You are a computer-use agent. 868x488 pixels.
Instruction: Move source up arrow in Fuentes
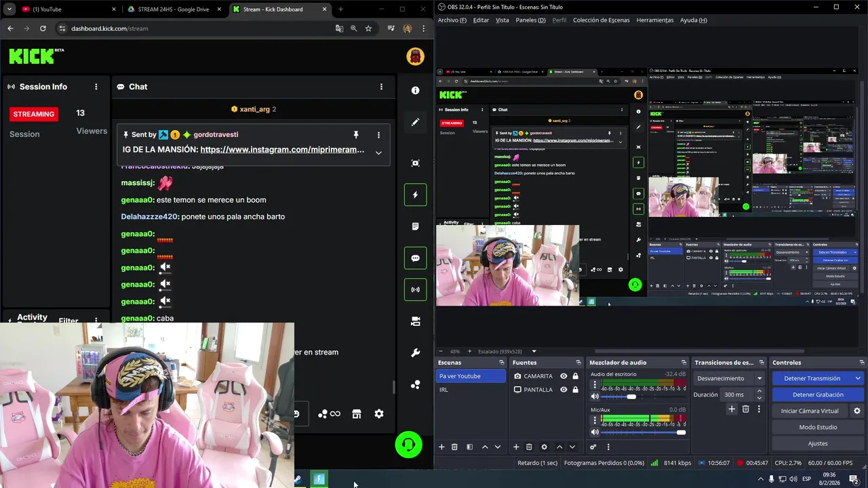click(x=559, y=447)
